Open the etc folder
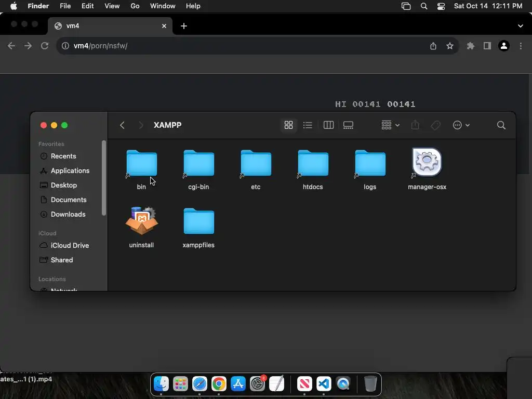Viewport: 532px width, 399px height. point(256,163)
